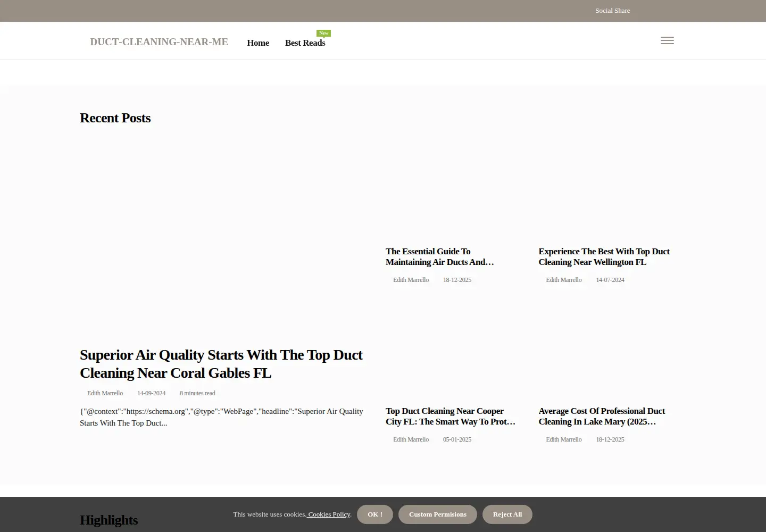Click the DUCT-CLEANING-NEAR-ME site logo
The height and width of the screenshot is (532, 766).
click(159, 42)
